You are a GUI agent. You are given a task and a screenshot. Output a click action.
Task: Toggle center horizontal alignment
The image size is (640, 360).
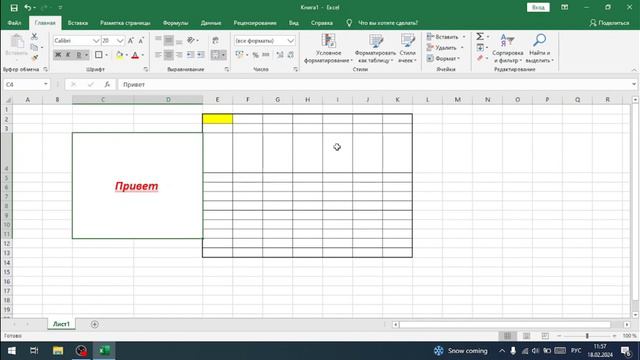[169, 55]
